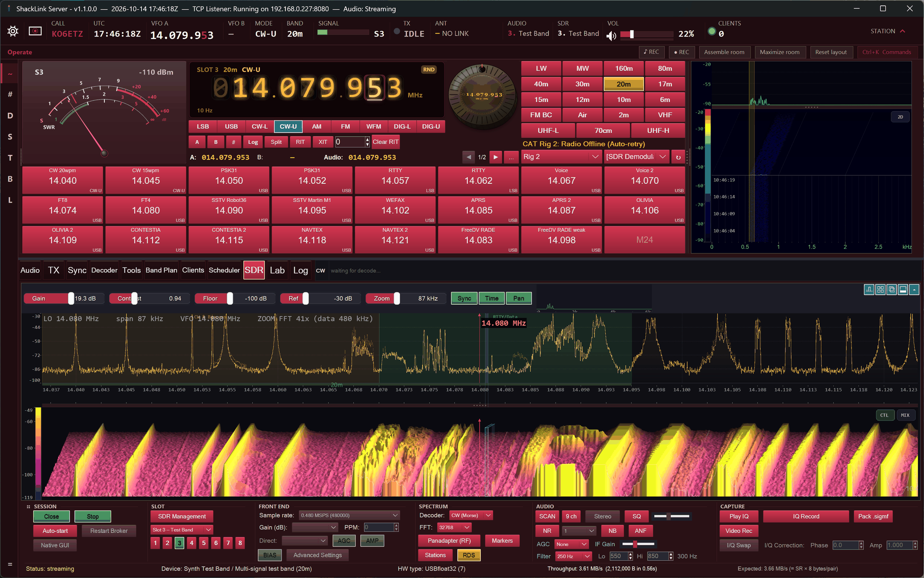
Task: Toggle NR noise reduction
Action: coord(547,531)
